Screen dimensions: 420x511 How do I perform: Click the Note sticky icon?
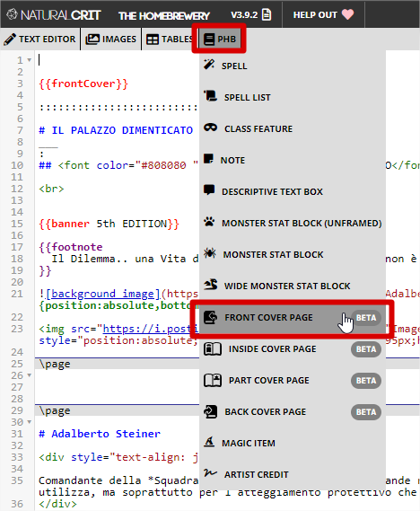(208, 159)
